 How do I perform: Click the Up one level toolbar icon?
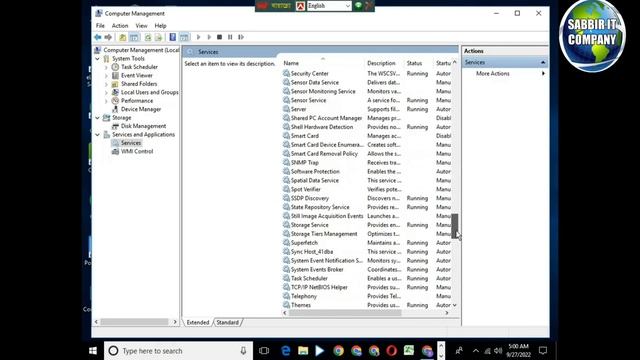point(122,37)
